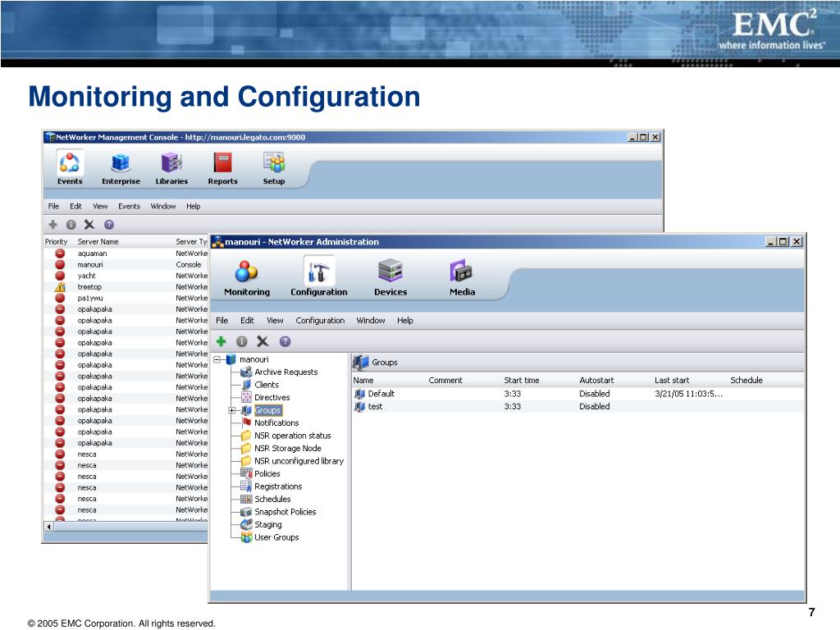Open File menu in NetWorker Administration
The height and width of the screenshot is (630, 840).
click(x=221, y=321)
